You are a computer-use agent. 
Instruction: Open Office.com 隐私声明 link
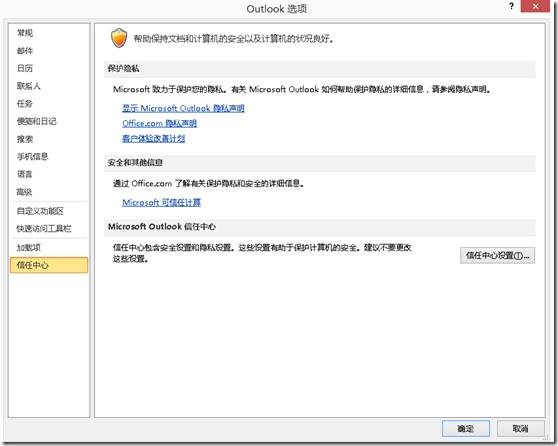(159, 124)
